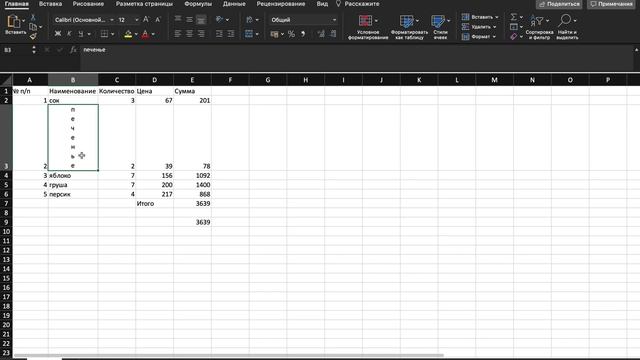This screenshot has height=360, width=640.
Task: Apply the yellow fill color bucket
Action: tap(128, 34)
